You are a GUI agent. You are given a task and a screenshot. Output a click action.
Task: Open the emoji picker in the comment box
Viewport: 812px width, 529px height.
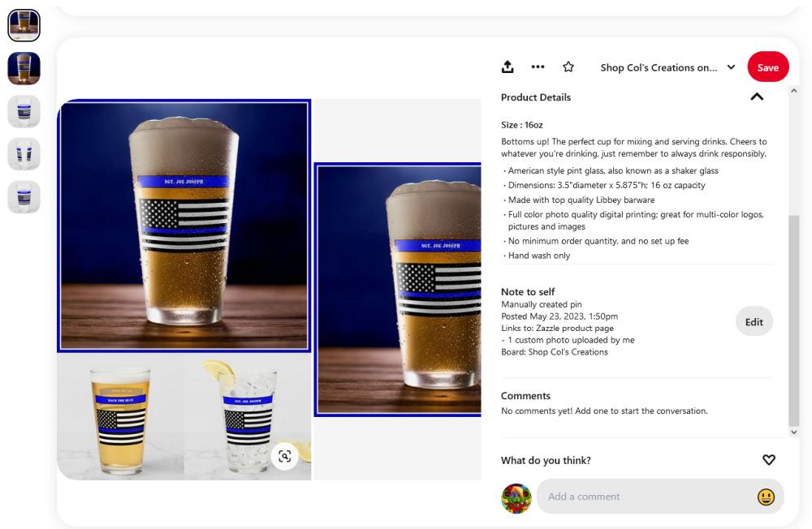coord(766,497)
